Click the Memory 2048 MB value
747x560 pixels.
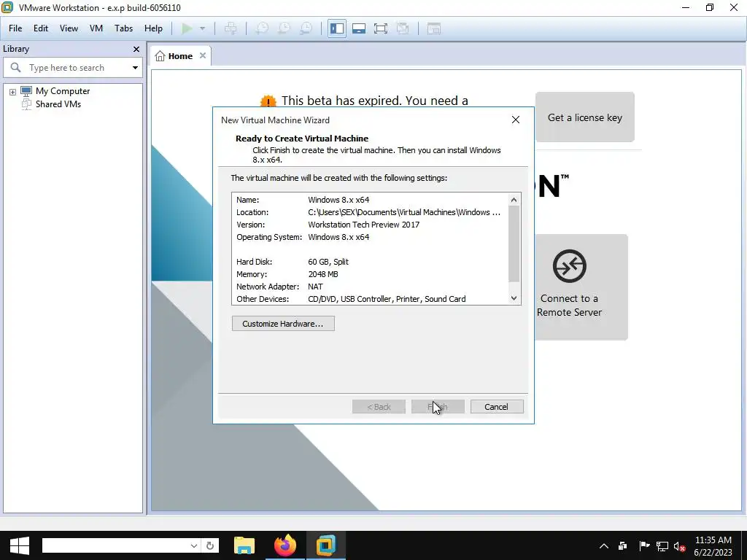click(323, 274)
